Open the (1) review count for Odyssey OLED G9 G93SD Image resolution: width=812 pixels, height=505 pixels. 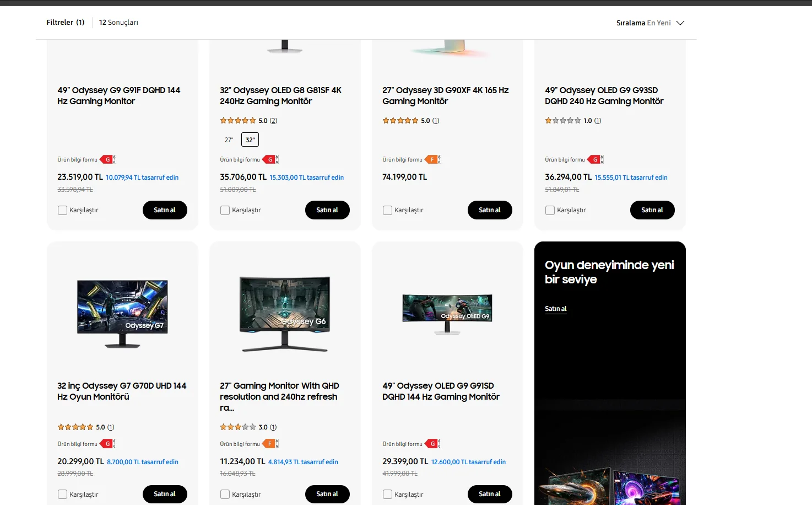[x=598, y=121]
